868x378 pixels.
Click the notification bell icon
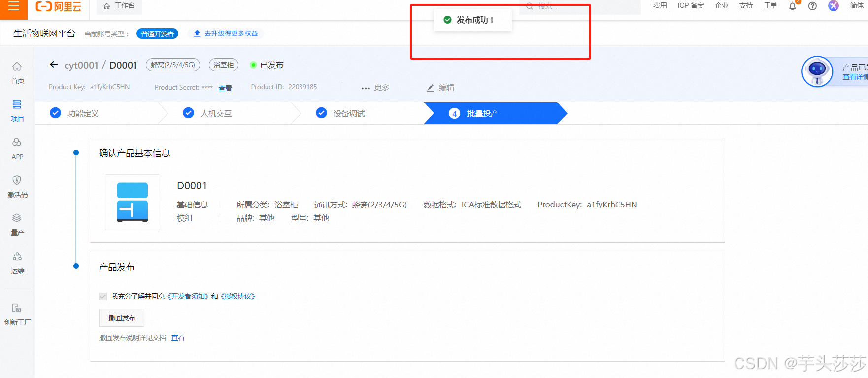(x=793, y=6)
